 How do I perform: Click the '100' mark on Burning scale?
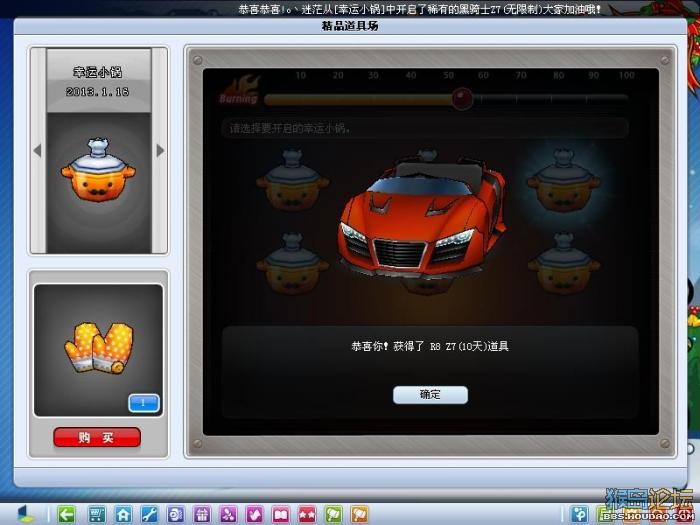(x=627, y=75)
